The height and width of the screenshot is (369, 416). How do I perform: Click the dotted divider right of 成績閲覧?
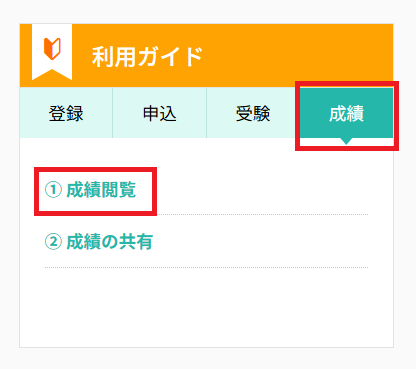coord(263,215)
